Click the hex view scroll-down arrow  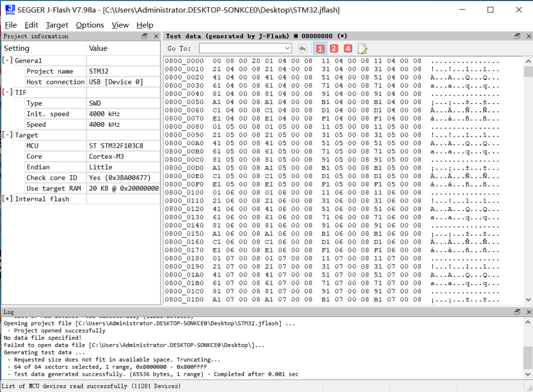tap(528, 300)
